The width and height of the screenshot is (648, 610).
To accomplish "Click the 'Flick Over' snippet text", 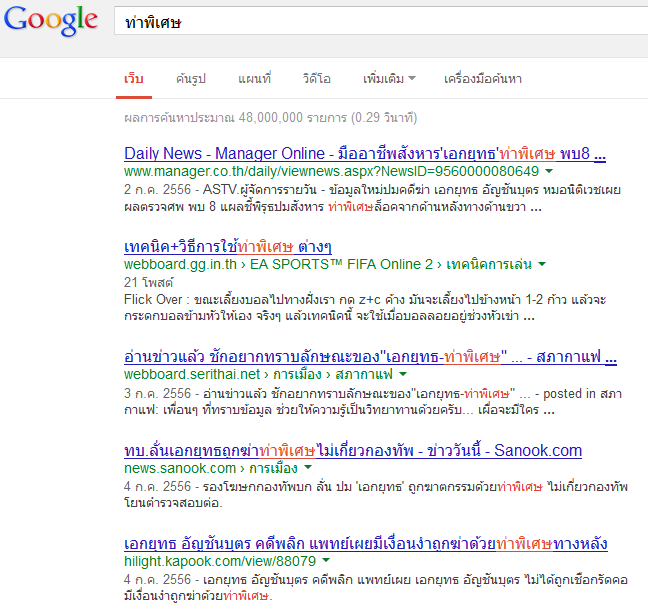I will tap(365, 307).
